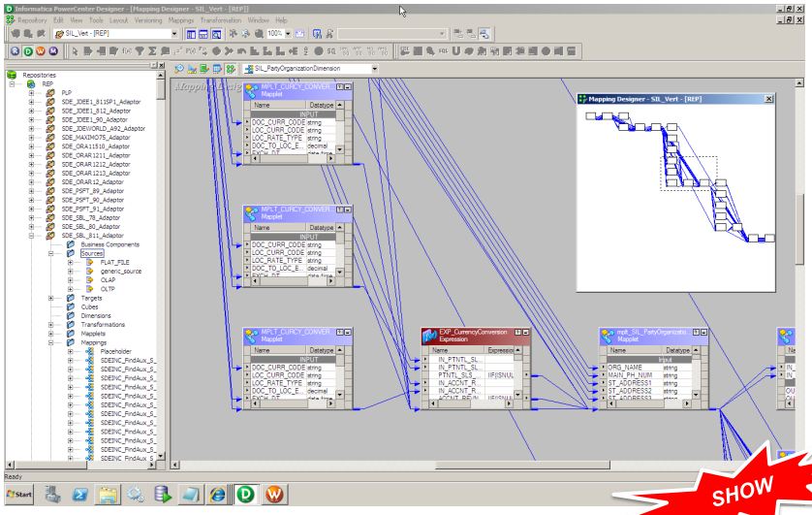812x515 pixels.
Task: Switch to Transformation Developer tool icon
Action: pyautogui.click(x=204, y=69)
